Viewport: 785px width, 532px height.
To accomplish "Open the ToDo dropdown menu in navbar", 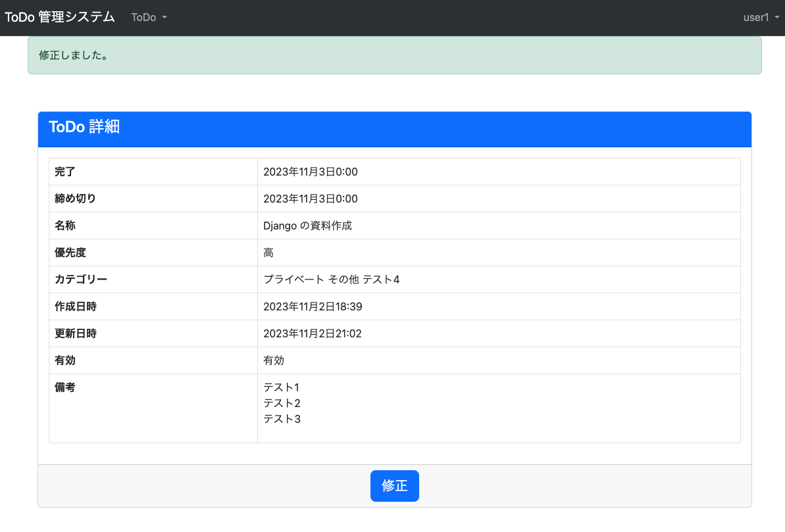I will pos(149,18).
